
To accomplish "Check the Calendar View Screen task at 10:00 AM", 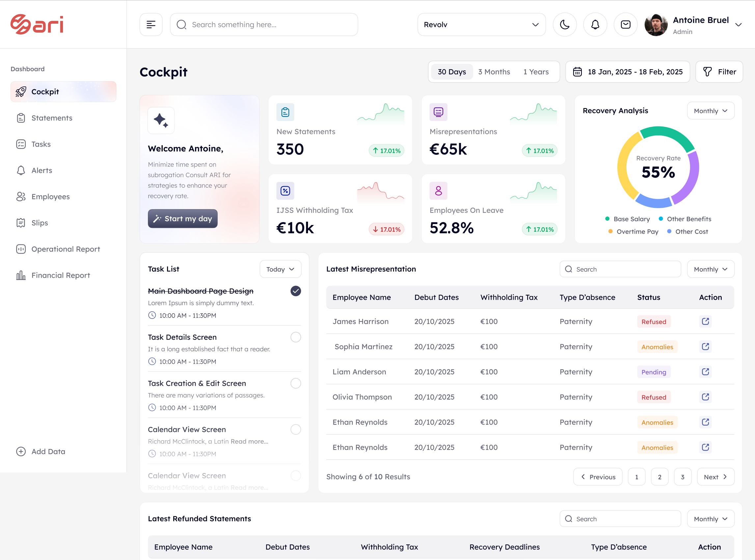I will point(295,429).
